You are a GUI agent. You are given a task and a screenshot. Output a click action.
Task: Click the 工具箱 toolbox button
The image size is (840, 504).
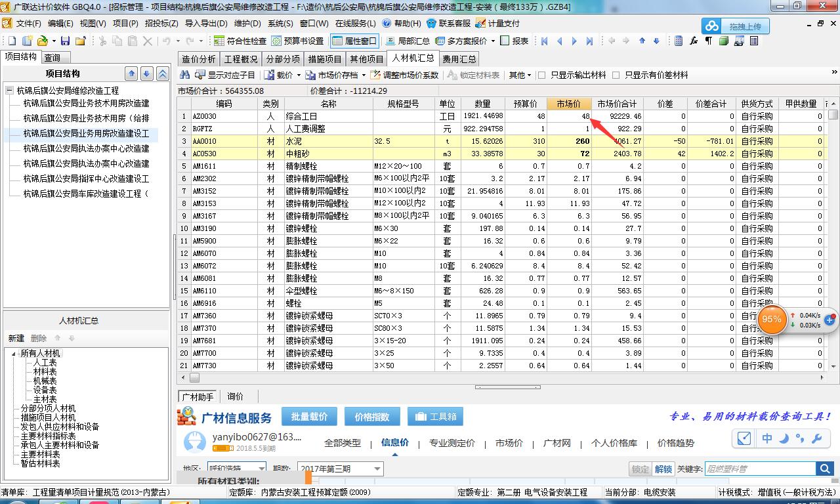[x=436, y=417]
